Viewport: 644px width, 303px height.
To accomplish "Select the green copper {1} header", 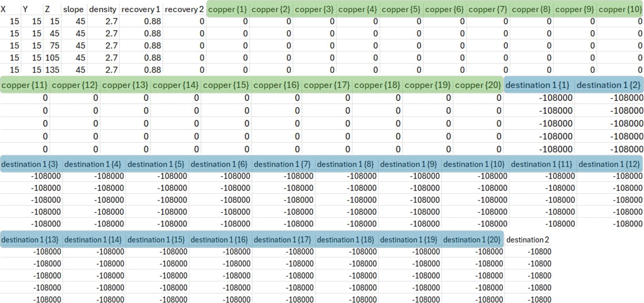I will pyautogui.click(x=228, y=9).
